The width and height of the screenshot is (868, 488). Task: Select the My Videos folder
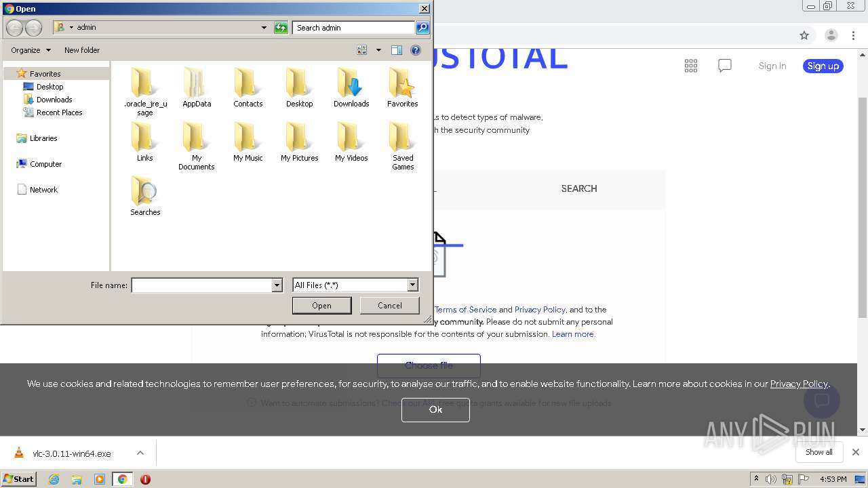(351, 141)
